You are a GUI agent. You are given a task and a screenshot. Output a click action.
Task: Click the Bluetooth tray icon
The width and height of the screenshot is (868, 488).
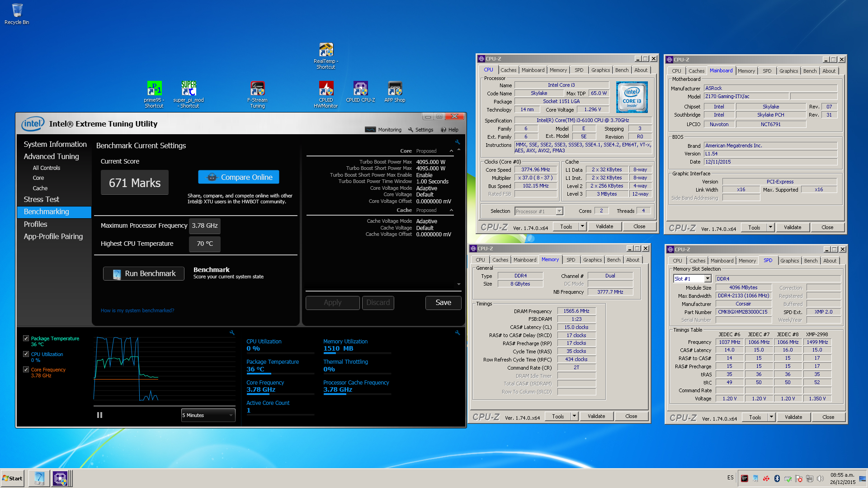[x=777, y=478]
